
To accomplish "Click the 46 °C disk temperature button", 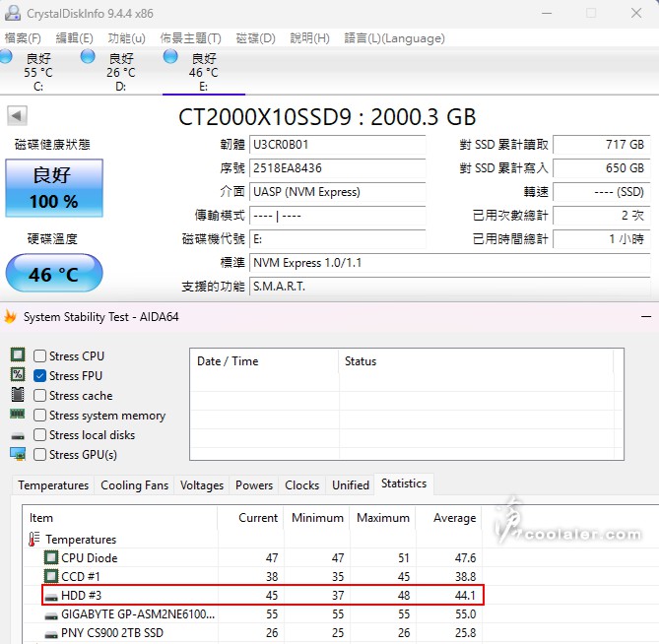I will [x=54, y=273].
